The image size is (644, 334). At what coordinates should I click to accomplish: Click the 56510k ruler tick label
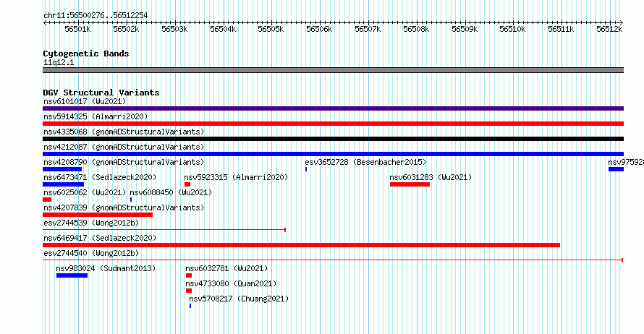[x=512, y=29]
